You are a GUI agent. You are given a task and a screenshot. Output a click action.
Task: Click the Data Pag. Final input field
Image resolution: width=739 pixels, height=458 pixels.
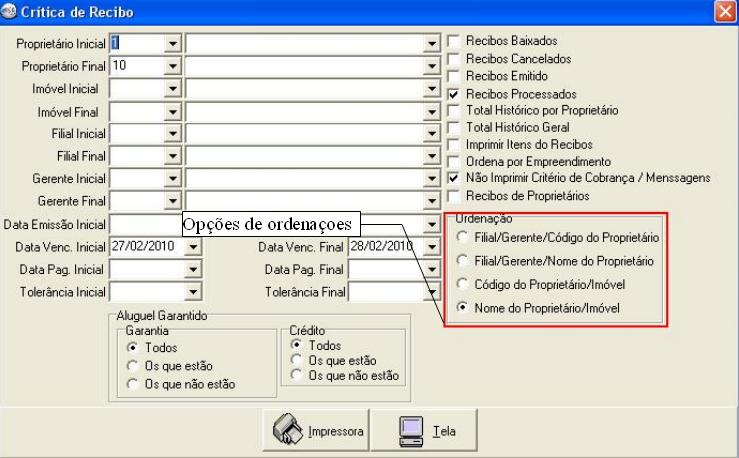point(384,270)
